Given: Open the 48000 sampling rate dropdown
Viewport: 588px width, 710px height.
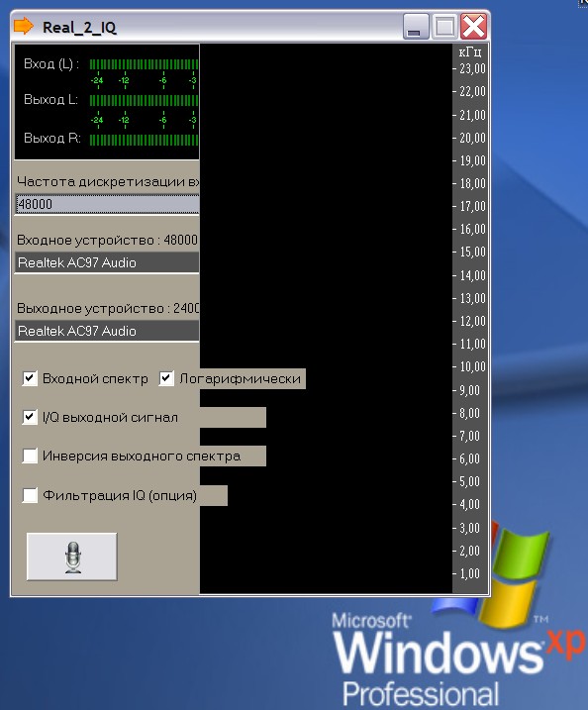Looking at the screenshot, I should tap(107, 204).
